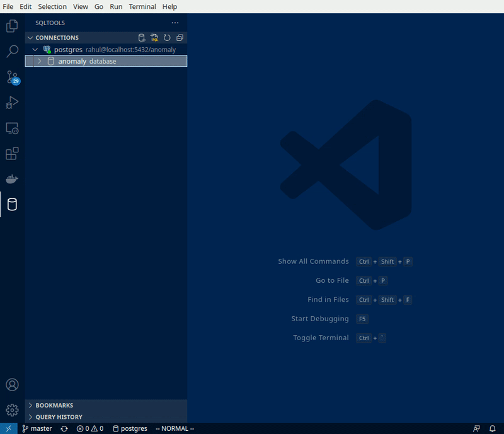Open the Selection menu
This screenshot has width=504, height=434.
pos(52,6)
